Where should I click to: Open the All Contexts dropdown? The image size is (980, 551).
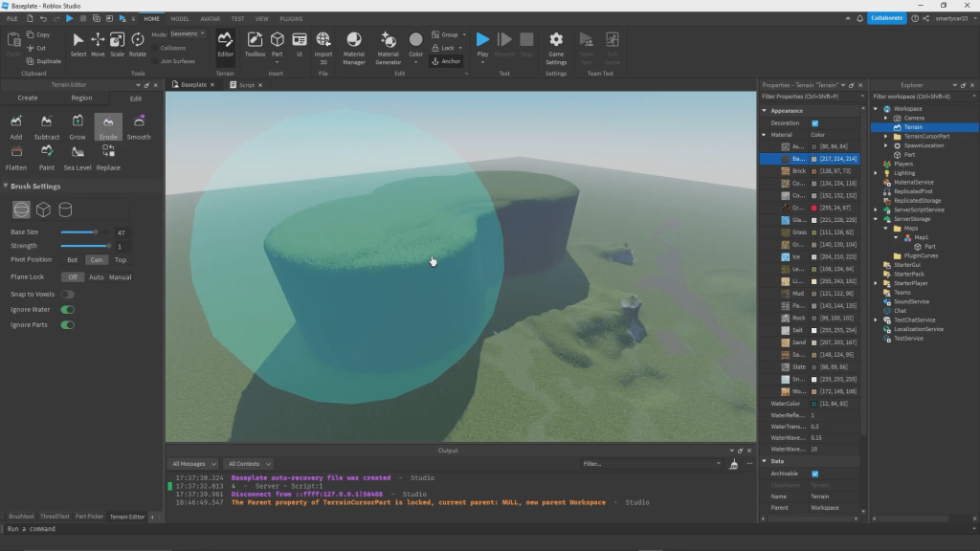point(249,464)
